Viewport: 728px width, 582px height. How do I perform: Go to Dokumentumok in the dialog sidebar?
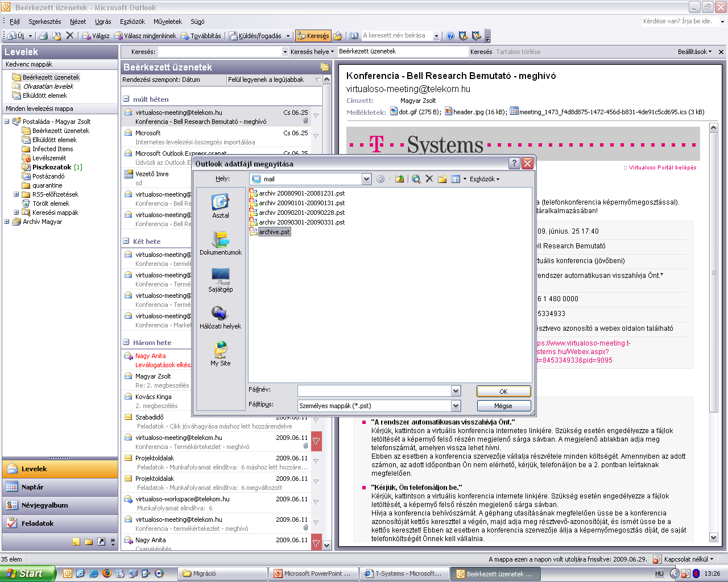click(220, 243)
